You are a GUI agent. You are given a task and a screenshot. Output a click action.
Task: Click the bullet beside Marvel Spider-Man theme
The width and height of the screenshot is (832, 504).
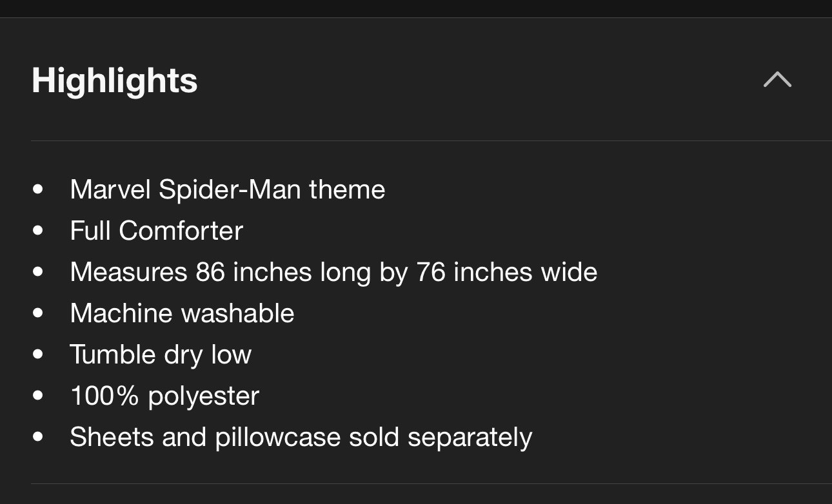(x=38, y=189)
